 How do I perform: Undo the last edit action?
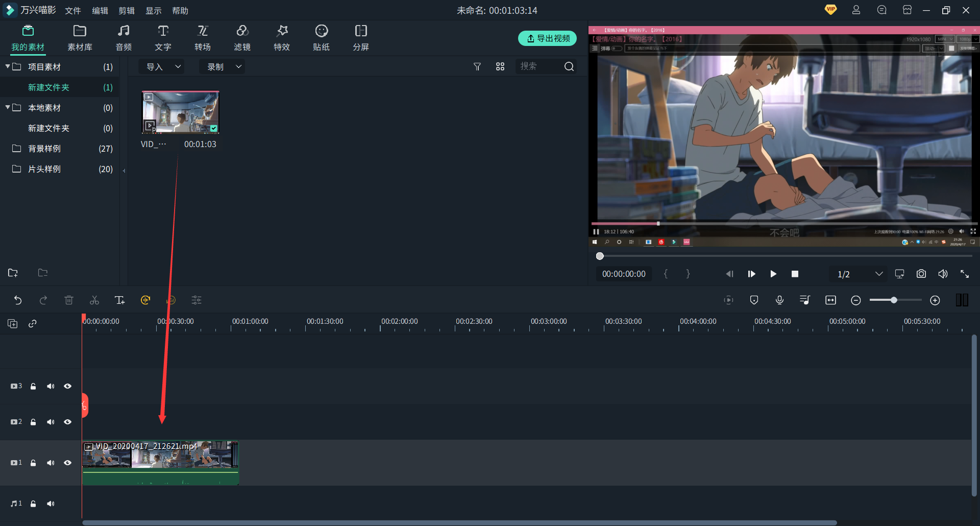[x=18, y=300]
